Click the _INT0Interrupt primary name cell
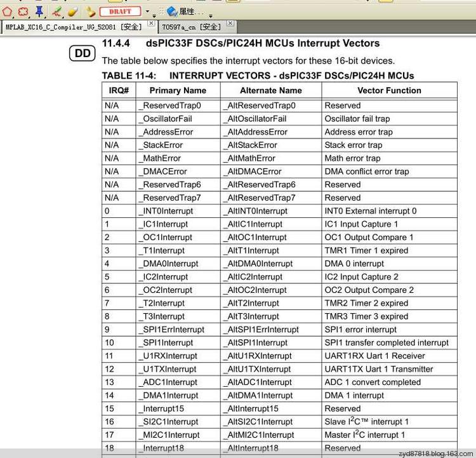The height and width of the screenshot is (458, 476). [x=168, y=211]
